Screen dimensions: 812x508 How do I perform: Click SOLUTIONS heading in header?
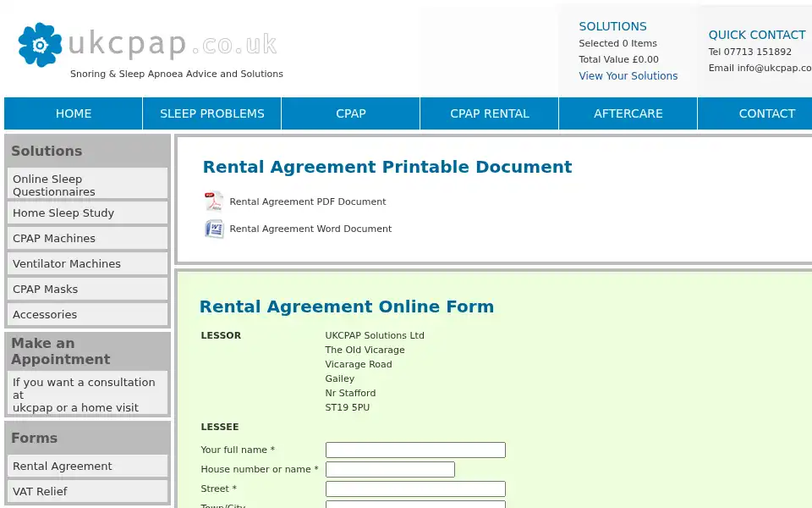click(612, 26)
